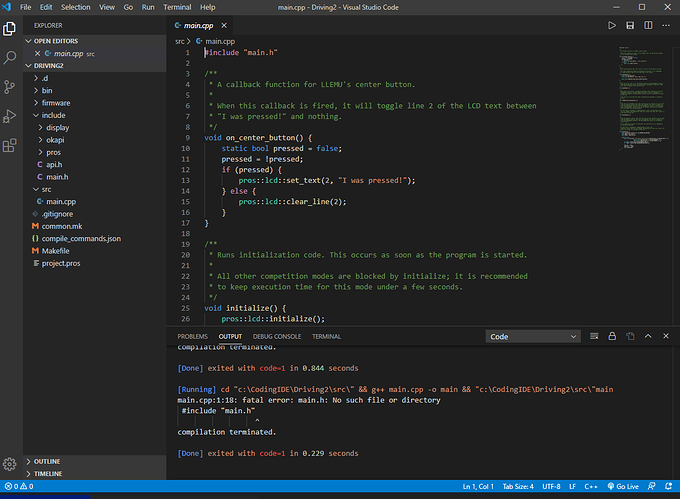Open the Search view in activity bar
This screenshot has width=680, height=499.
tap(10, 58)
